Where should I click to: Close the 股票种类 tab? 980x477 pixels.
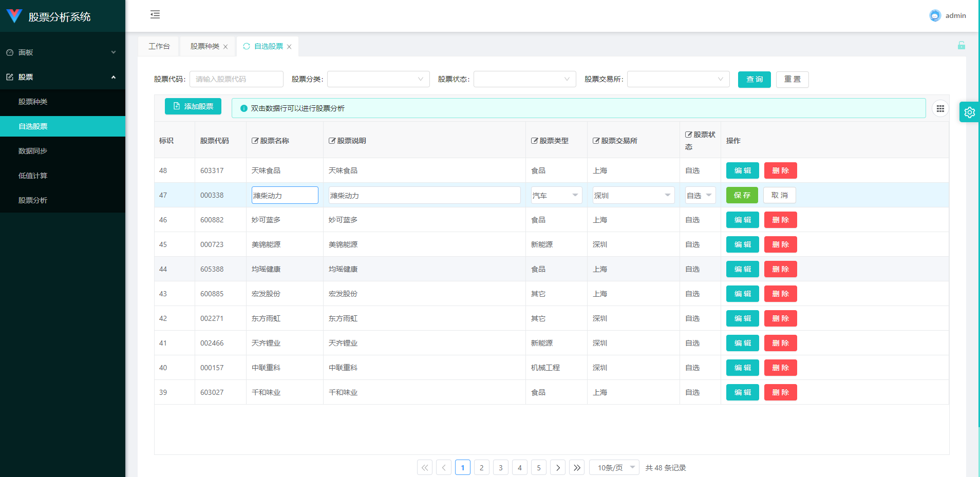(x=225, y=47)
